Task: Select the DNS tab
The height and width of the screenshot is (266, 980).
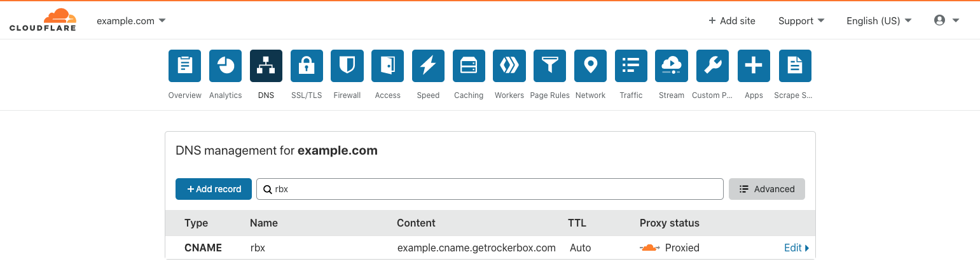Action: click(x=266, y=66)
